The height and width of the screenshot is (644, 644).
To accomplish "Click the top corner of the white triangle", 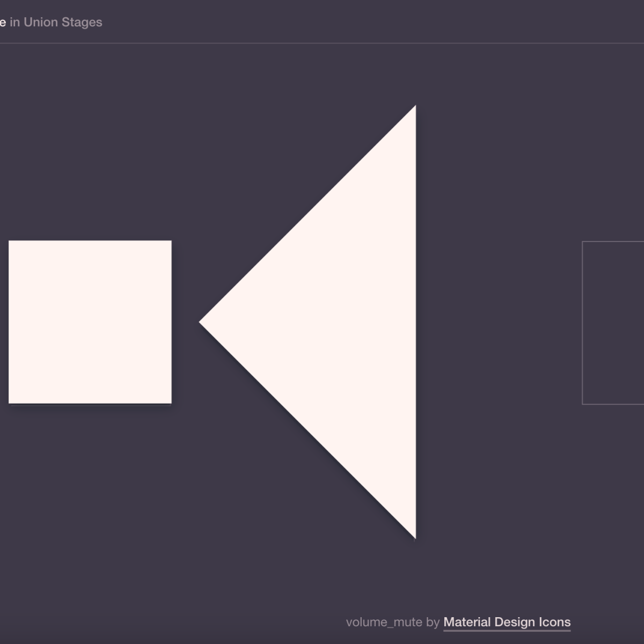I will coord(413,109).
